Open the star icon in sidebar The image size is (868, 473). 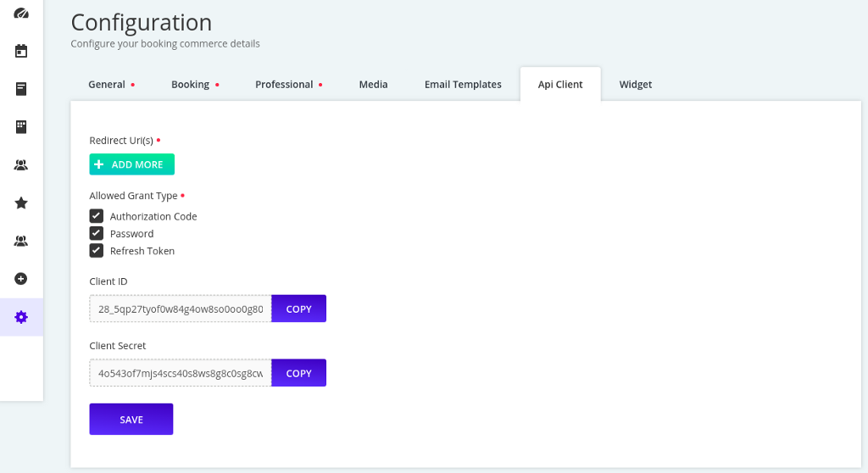coord(21,203)
